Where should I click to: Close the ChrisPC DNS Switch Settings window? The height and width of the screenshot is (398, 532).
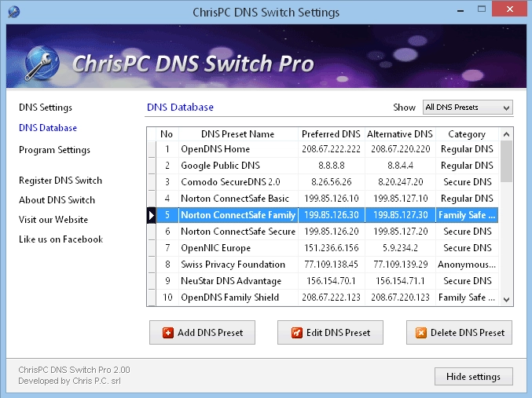coord(510,9)
